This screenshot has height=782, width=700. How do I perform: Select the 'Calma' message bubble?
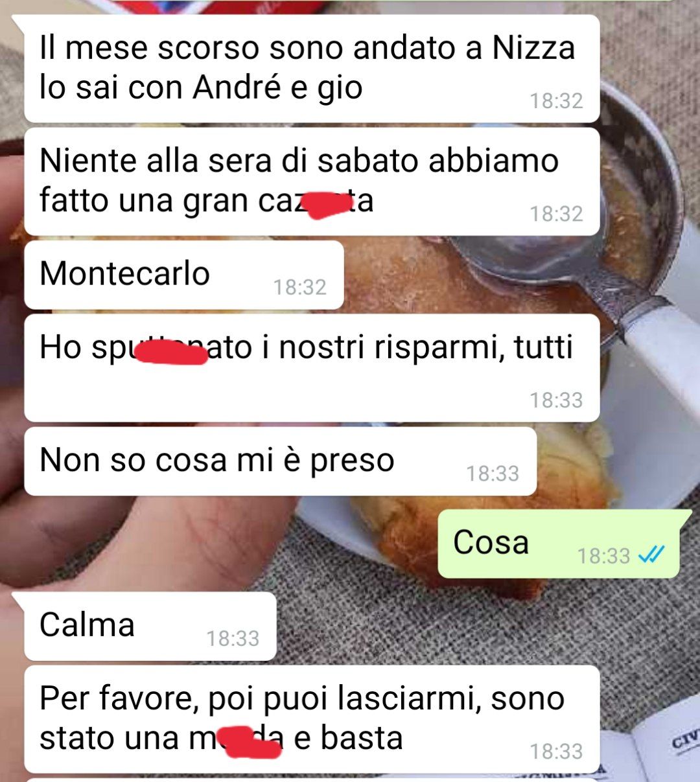(150, 626)
